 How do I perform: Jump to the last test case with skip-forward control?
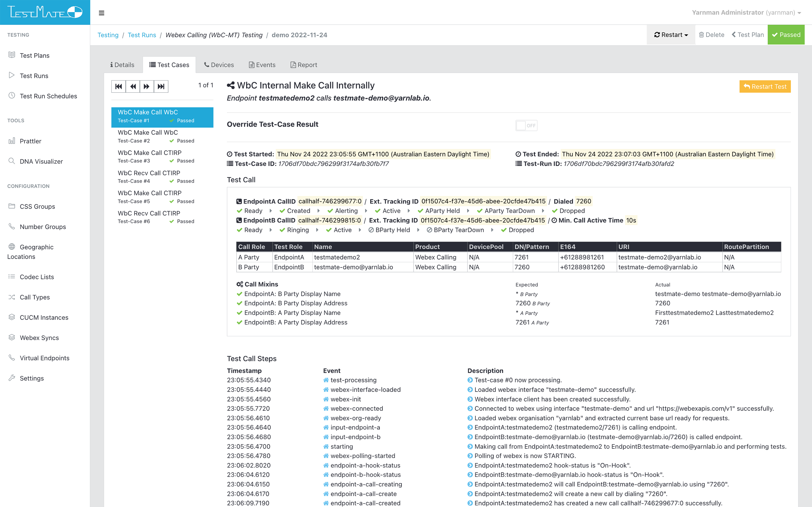[161, 86]
